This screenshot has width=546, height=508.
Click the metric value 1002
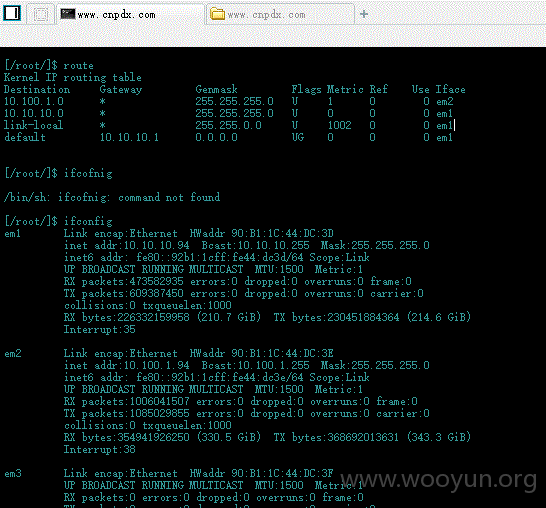pyautogui.click(x=340, y=125)
